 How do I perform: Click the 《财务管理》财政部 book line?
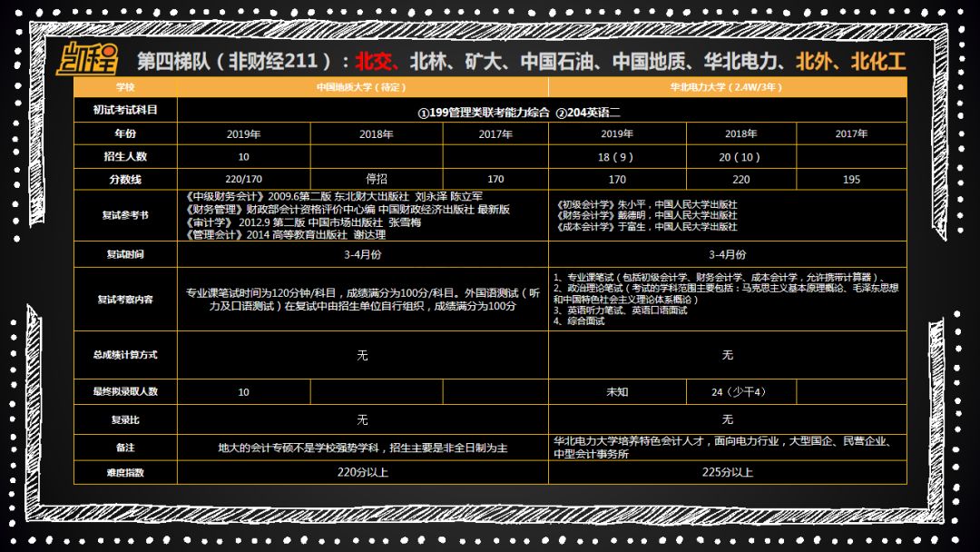tap(348, 210)
